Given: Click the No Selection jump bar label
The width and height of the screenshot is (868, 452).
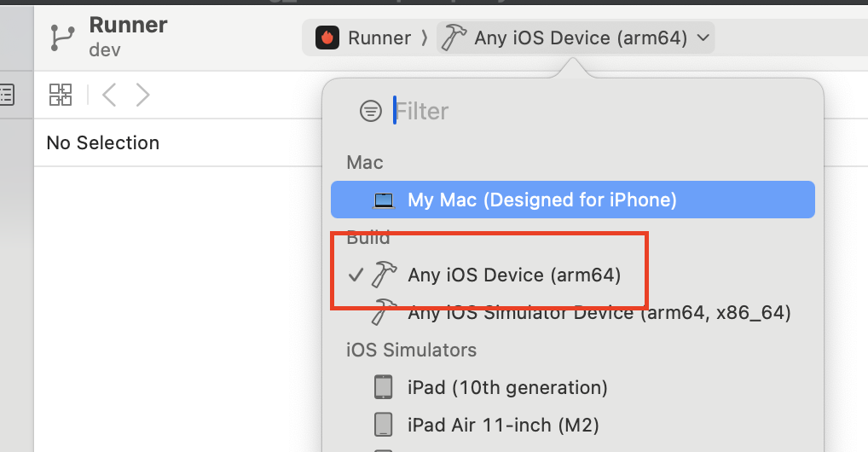Looking at the screenshot, I should (103, 143).
